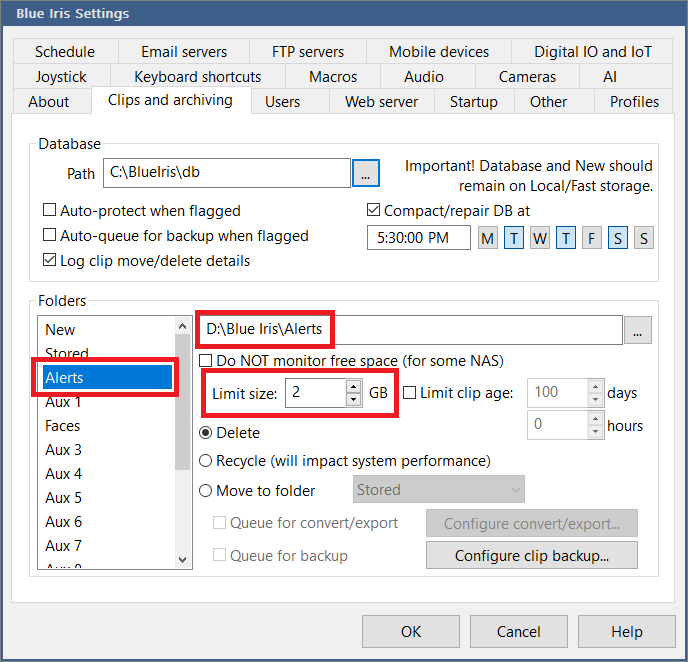Click the database path browse button
Viewport: 688px width, 662px height.
(365, 173)
